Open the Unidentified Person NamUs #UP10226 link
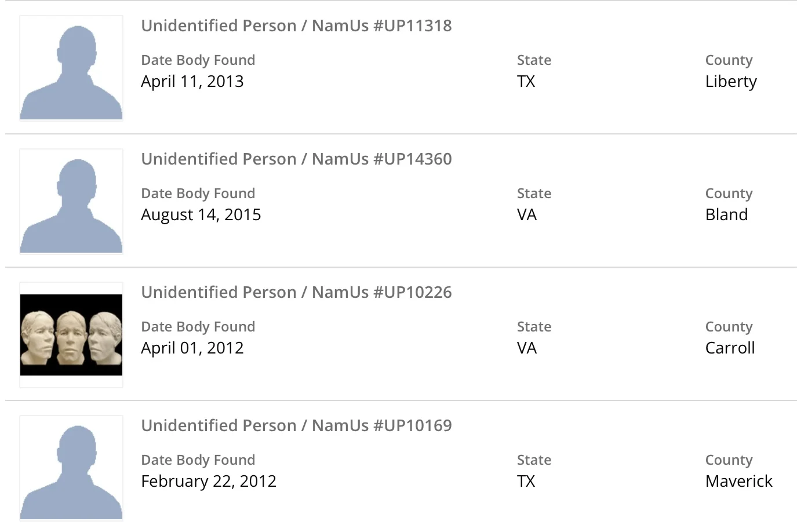Image resolution: width=797 pixels, height=532 pixels. 296,293
